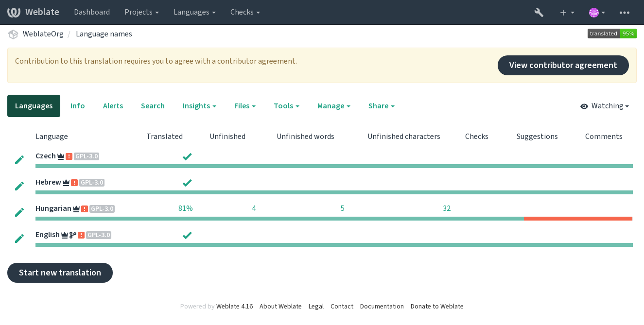Viewport: 644px width, 325px height.
Task: Open the plus add menu
Action: click(567, 12)
